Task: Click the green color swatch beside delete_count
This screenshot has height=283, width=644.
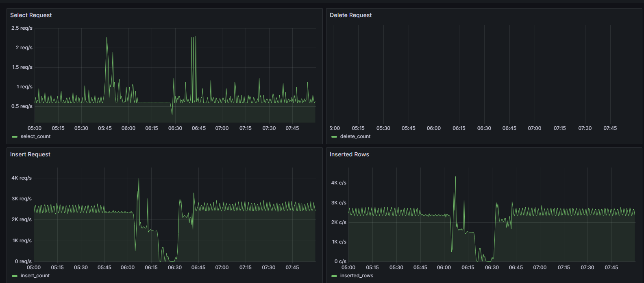Action: (334, 137)
